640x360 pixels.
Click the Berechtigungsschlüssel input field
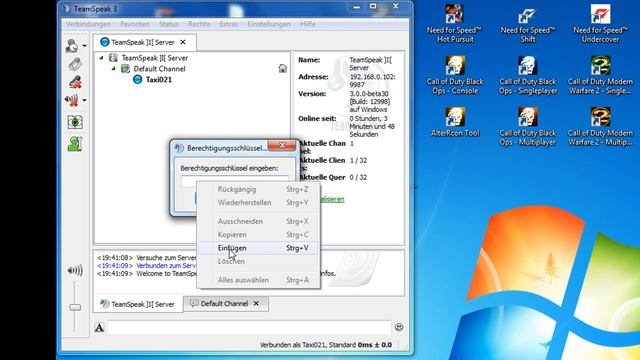point(234,180)
